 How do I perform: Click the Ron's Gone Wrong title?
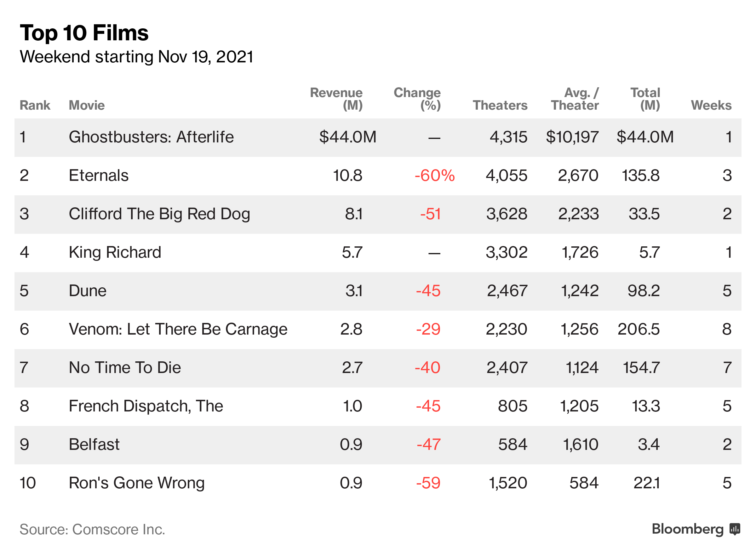click(x=136, y=483)
